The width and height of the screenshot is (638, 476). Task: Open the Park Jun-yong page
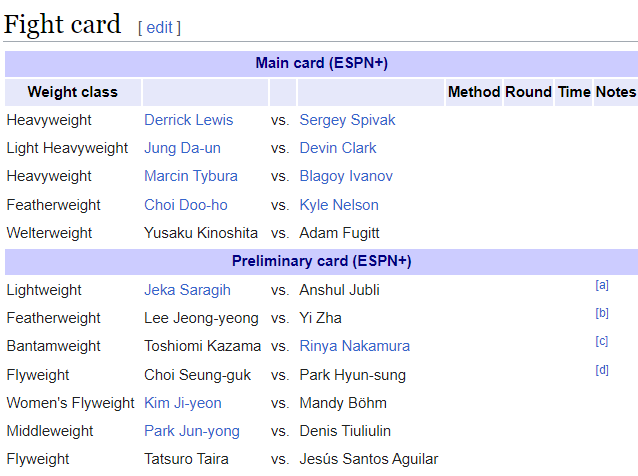192,431
